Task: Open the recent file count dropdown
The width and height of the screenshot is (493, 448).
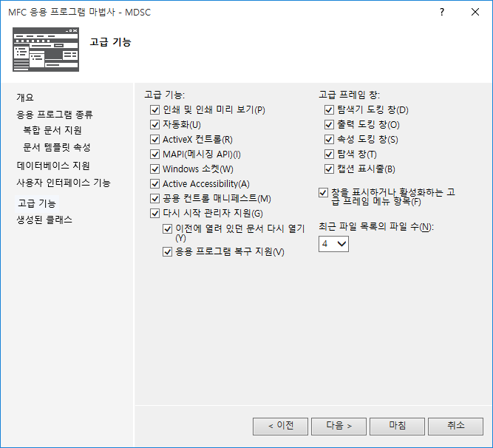Action: coord(333,244)
